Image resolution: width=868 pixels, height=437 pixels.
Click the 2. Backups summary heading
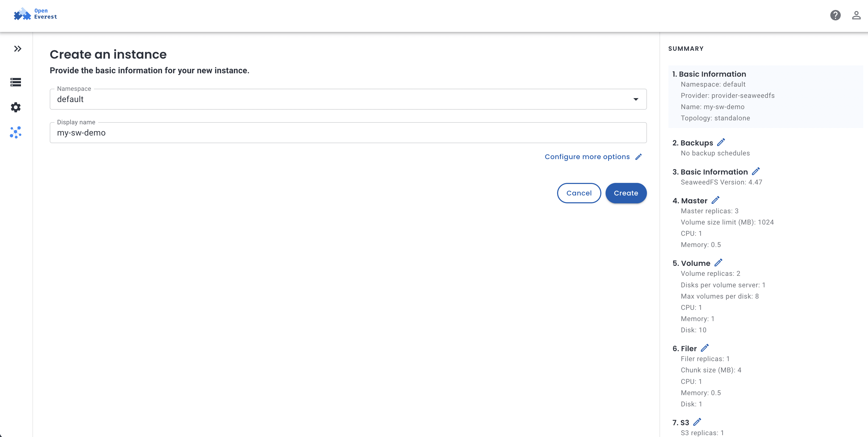click(693, 143)
